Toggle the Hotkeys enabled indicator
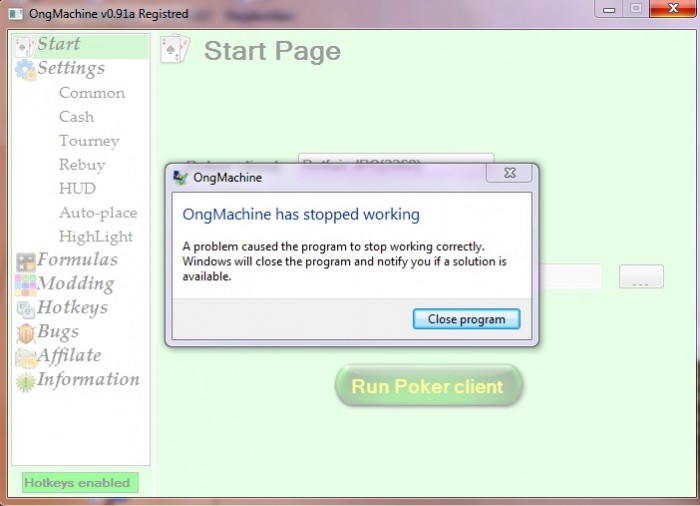Image resolution: width=700 pixels, height=506 pixels. pos(80,483)
